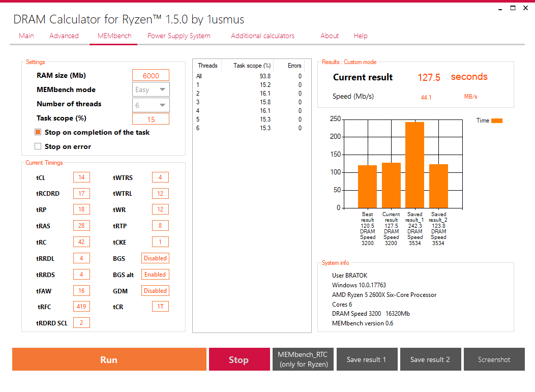Click the orange Time legend swatch
The width and height of the screenshot is (535, 392).
497,120
